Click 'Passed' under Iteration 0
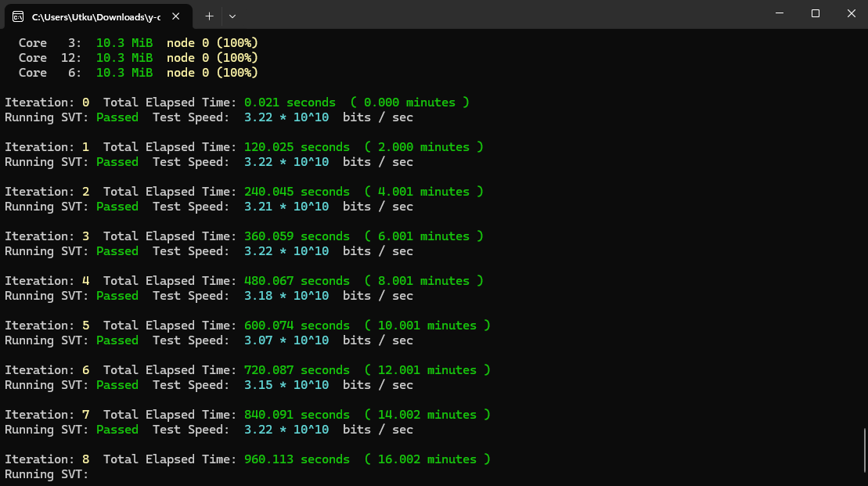The image size is (868, 486). tap(117, 117)
